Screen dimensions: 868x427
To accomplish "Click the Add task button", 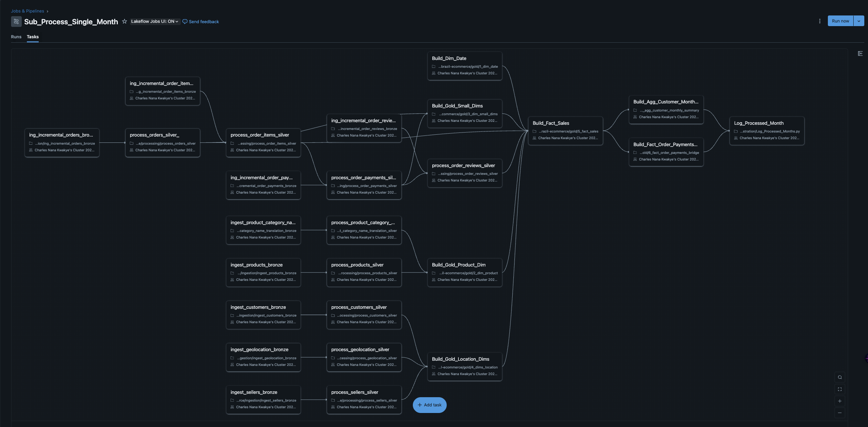I will 429,405.
